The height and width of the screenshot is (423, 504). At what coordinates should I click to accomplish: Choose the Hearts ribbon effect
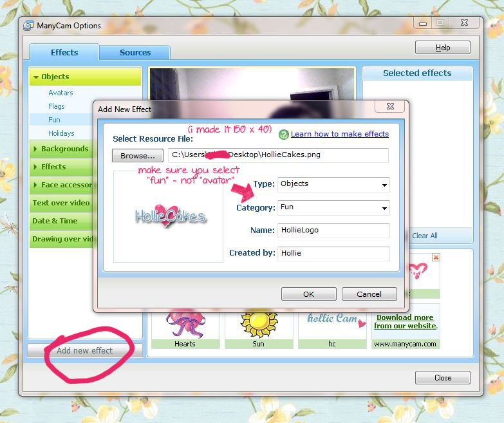coord(185,323)
